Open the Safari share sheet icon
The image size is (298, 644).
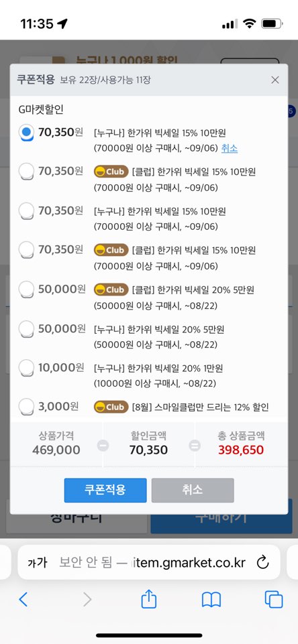(x=148, y=598)
